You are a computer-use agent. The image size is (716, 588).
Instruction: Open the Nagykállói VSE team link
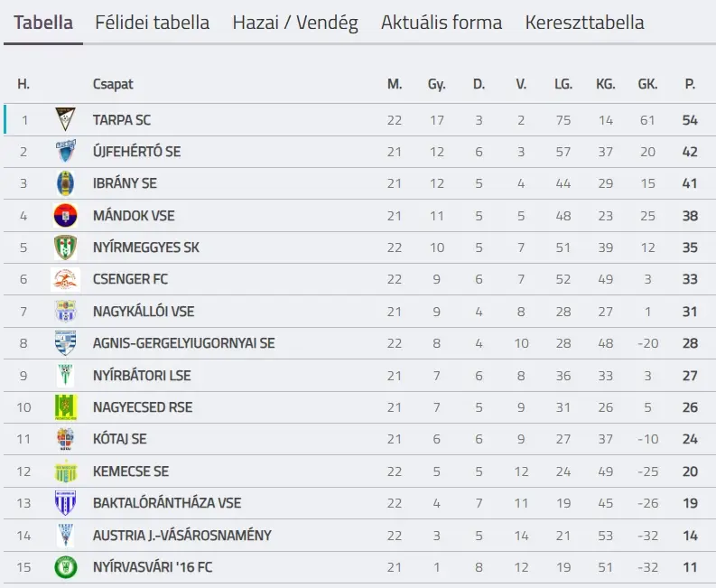click(144, 312)
